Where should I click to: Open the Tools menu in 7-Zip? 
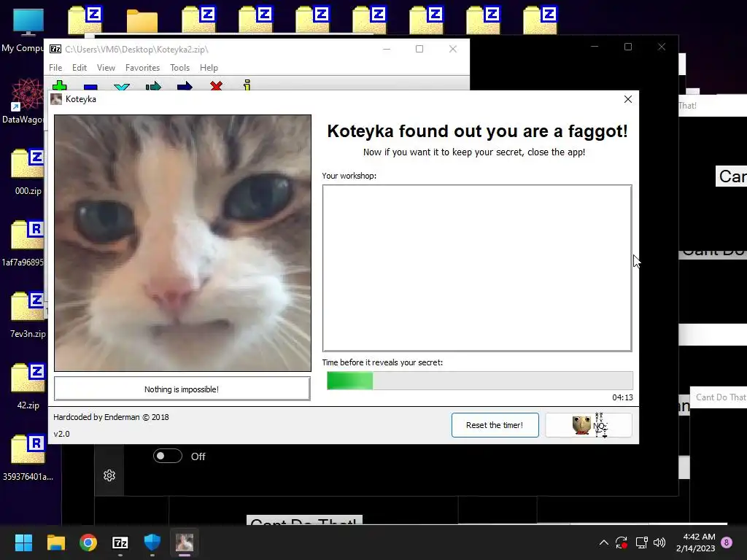tap(179, 68)
